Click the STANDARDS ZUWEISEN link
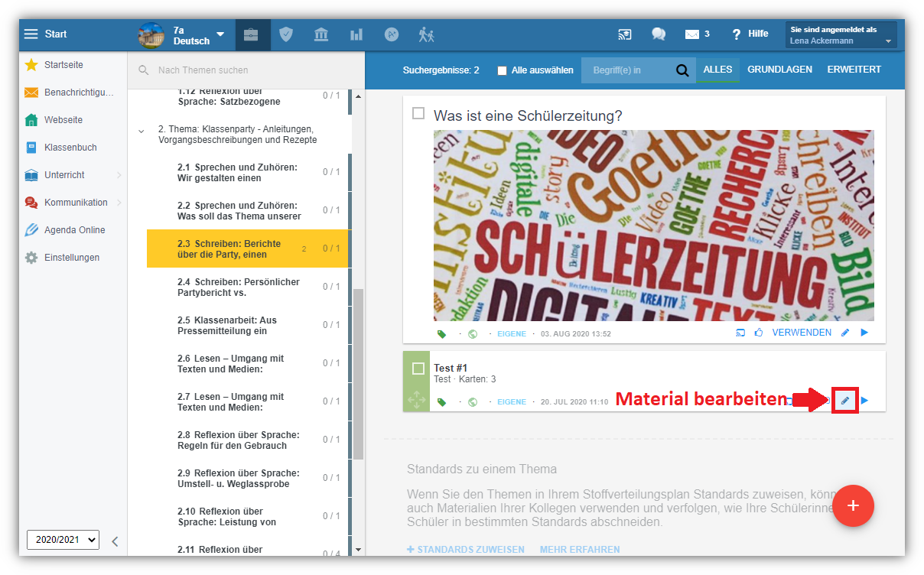 (x=465, y=550)
